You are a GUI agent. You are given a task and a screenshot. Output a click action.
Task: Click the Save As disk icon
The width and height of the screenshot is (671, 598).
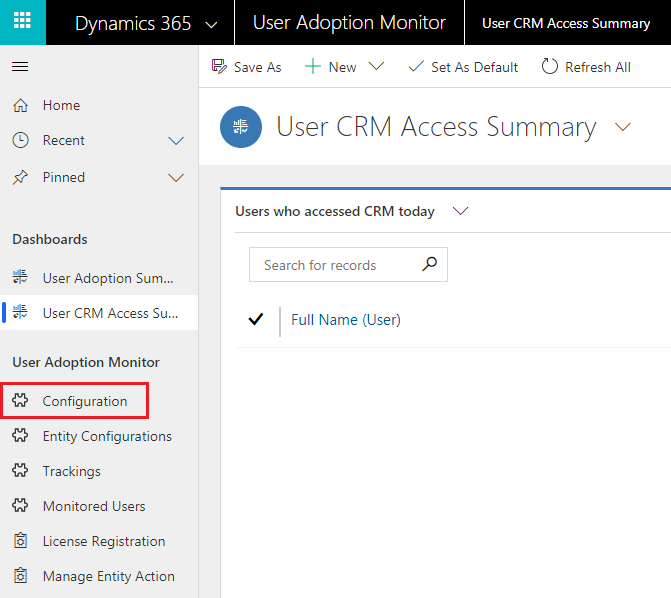point(219,67)
